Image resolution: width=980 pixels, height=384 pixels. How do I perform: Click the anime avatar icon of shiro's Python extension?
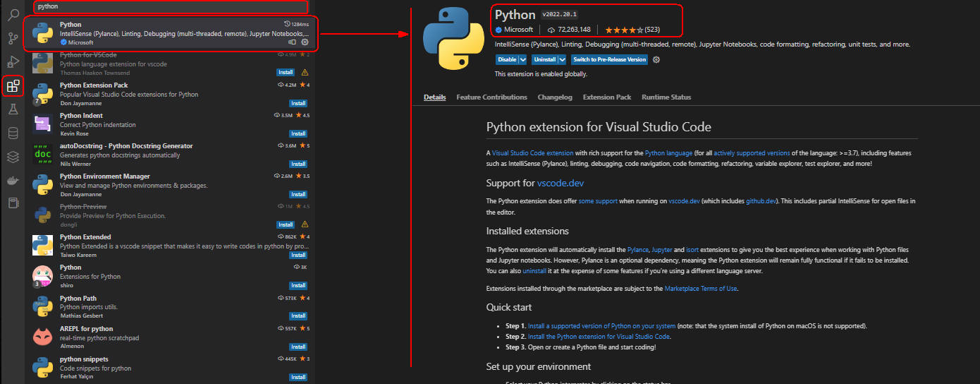(42, 277)
